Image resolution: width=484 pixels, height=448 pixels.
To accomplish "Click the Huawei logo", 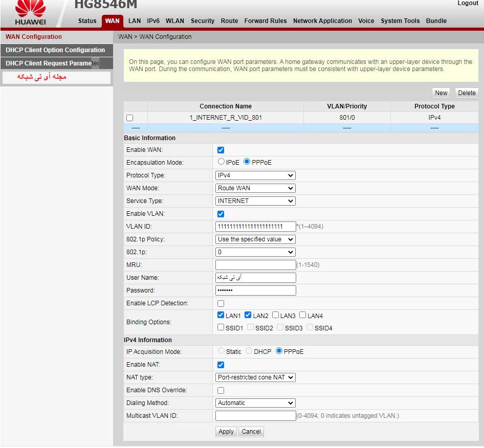I will coord(30,12).
